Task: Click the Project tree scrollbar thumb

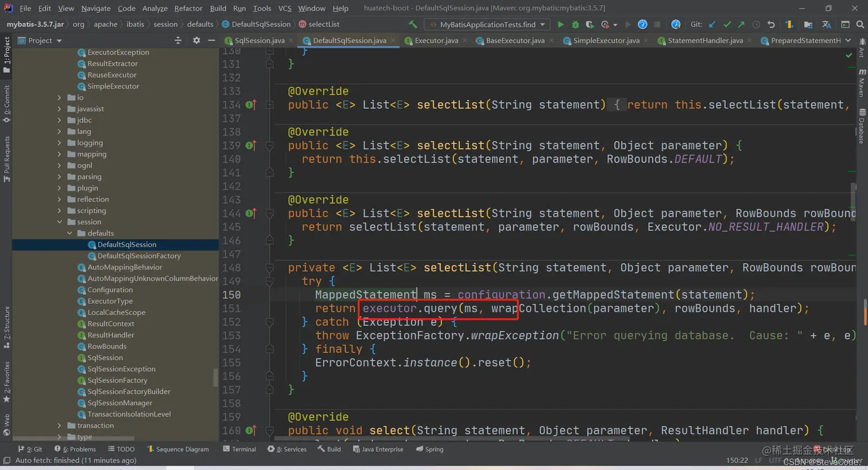Action: [216, 377]
